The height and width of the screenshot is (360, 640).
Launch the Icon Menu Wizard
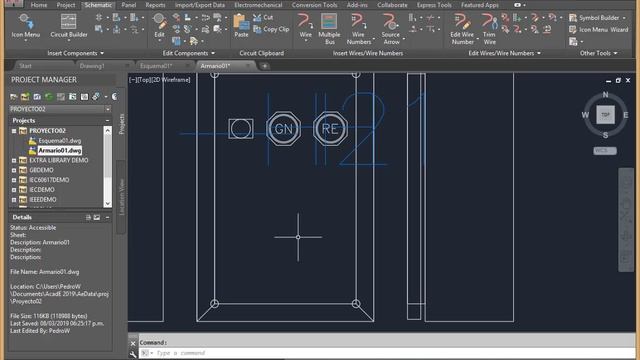[x=598, y=30]
